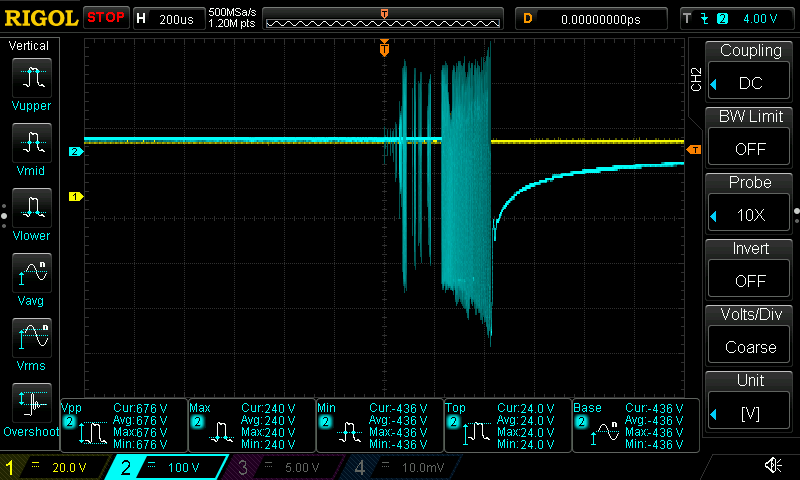Viewport: 800px width, 480px height.
Task: Click the Max Cur:240 V value
Action: pyautogui.click(x=268, y=408)
